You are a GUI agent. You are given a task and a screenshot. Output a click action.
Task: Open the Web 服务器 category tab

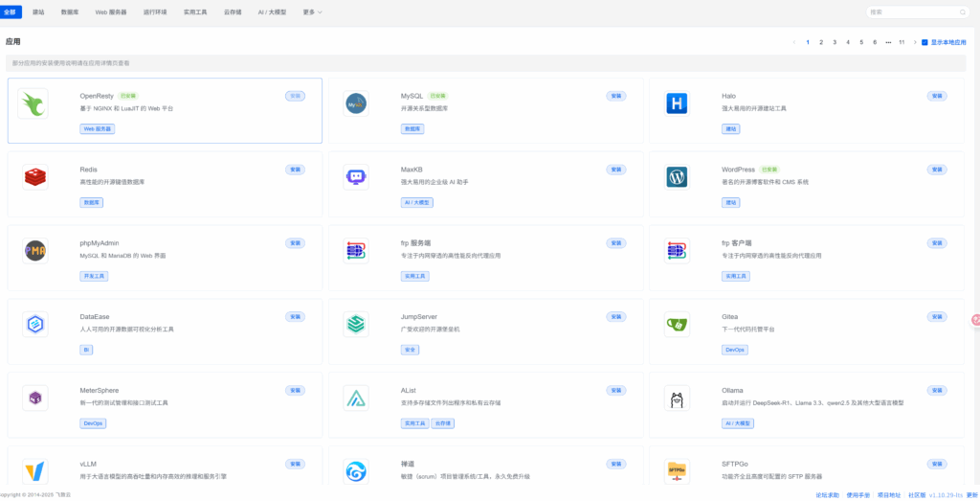tap(111, 11)
